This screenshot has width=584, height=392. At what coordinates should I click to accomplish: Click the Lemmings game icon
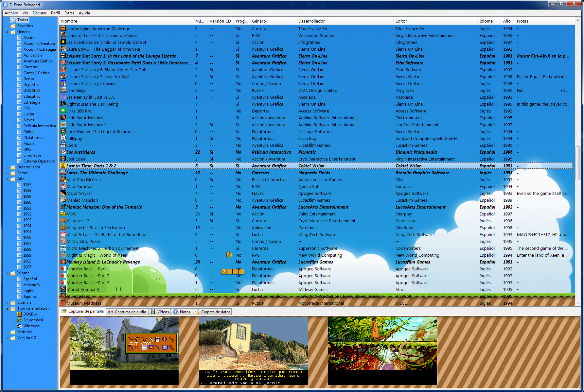coord(63,90)
